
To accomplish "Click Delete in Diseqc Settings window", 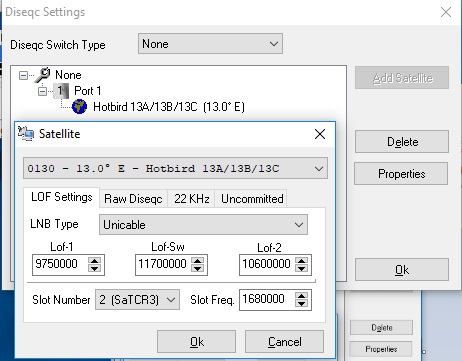I will pyautogui.click(x=402, y=142).
